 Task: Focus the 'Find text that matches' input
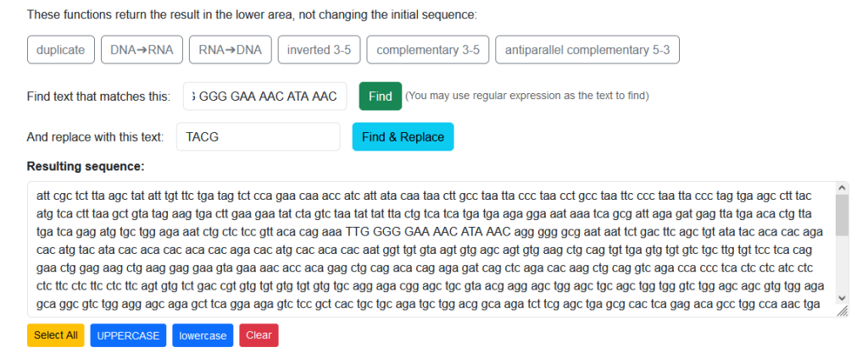pyautogui.click(x=265, y=97)
